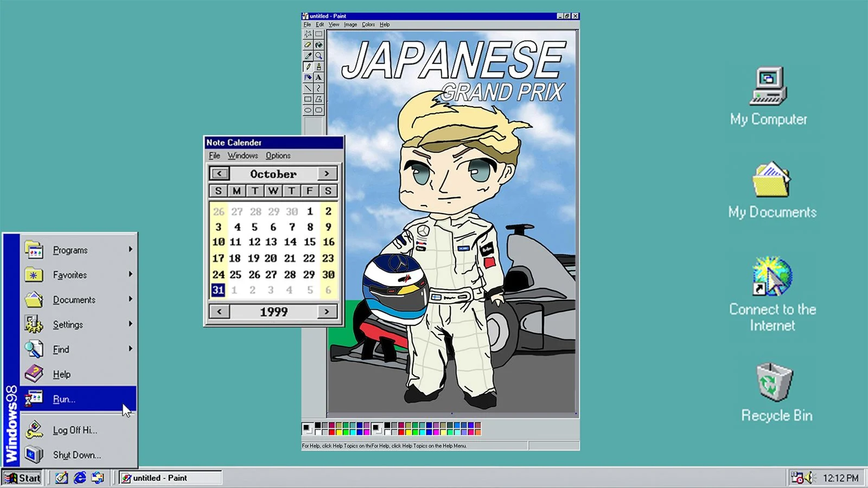Go to next month in Note Calender

(327, 174)
